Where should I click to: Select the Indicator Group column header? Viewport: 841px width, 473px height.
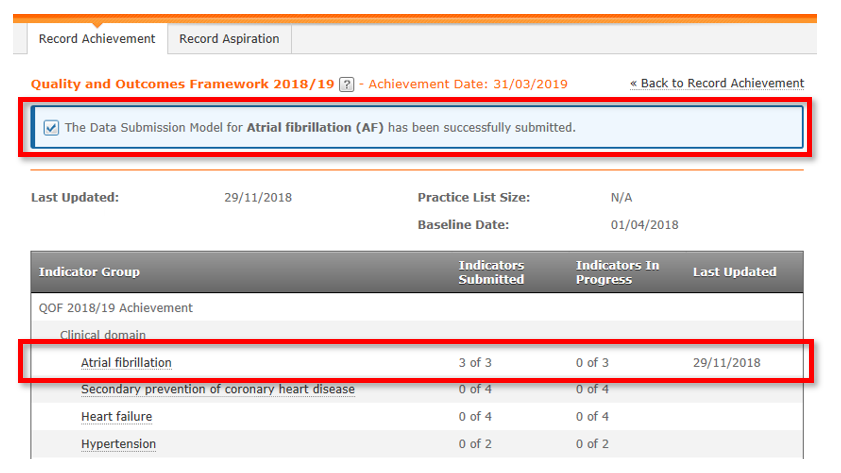89,272
